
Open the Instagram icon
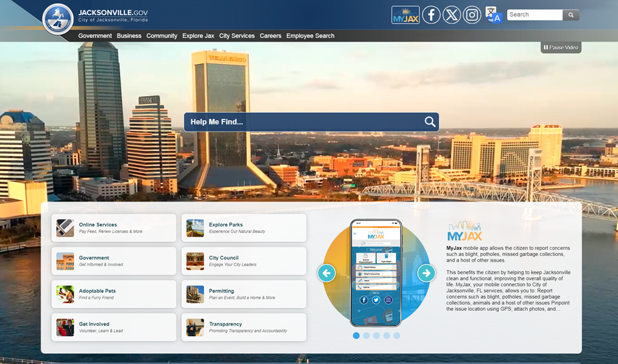pyautogui.click(x=472, y=14)
